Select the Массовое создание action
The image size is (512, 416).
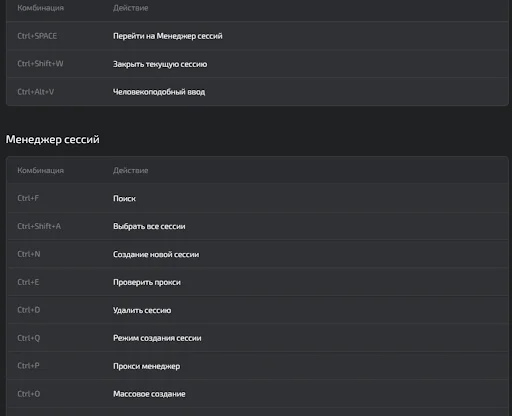[149, 394]
